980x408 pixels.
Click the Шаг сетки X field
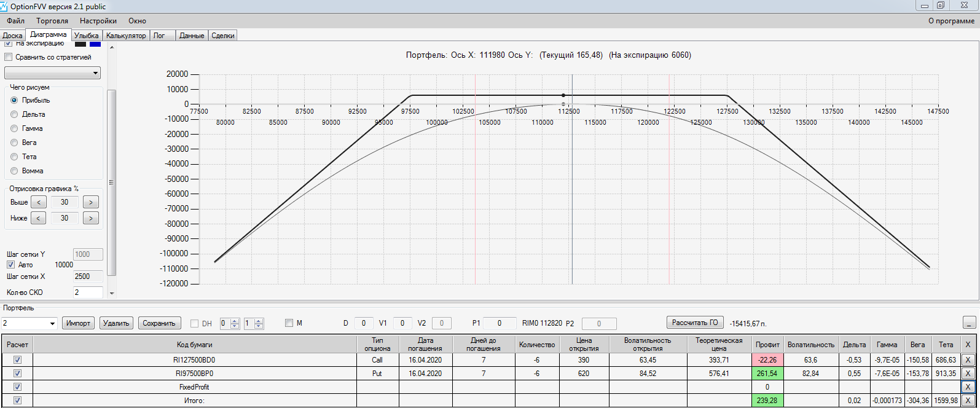(x=88, y=277)
